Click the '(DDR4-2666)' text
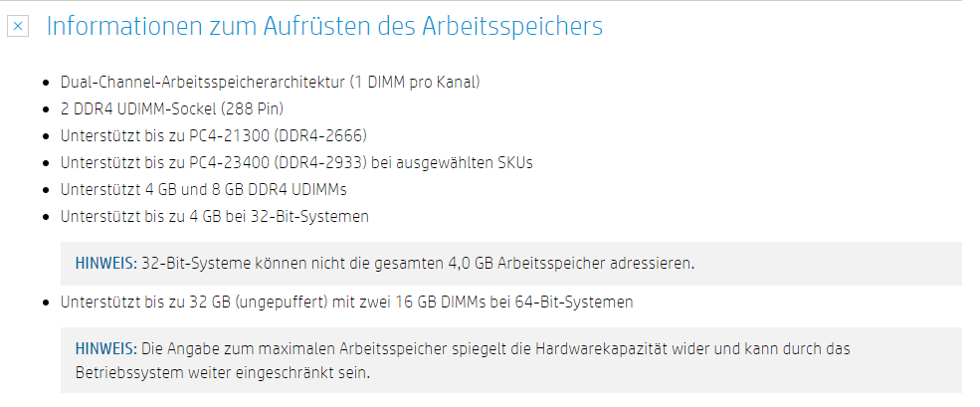980x407 pixels. 316,135
